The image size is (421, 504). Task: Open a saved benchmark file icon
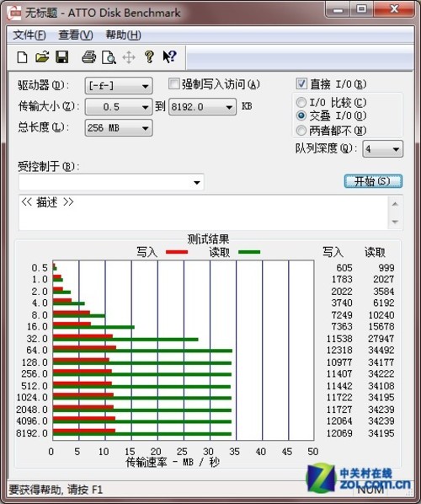click(x=42, y=57)
